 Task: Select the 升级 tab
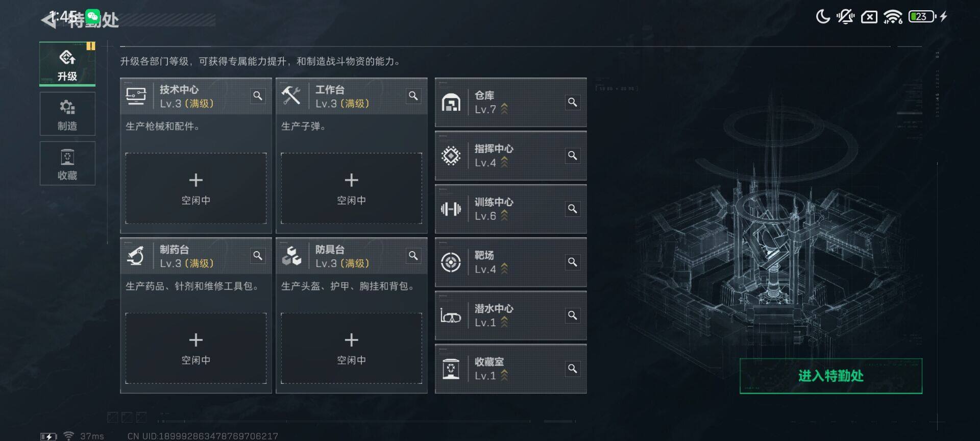click(x=67, y=64)
